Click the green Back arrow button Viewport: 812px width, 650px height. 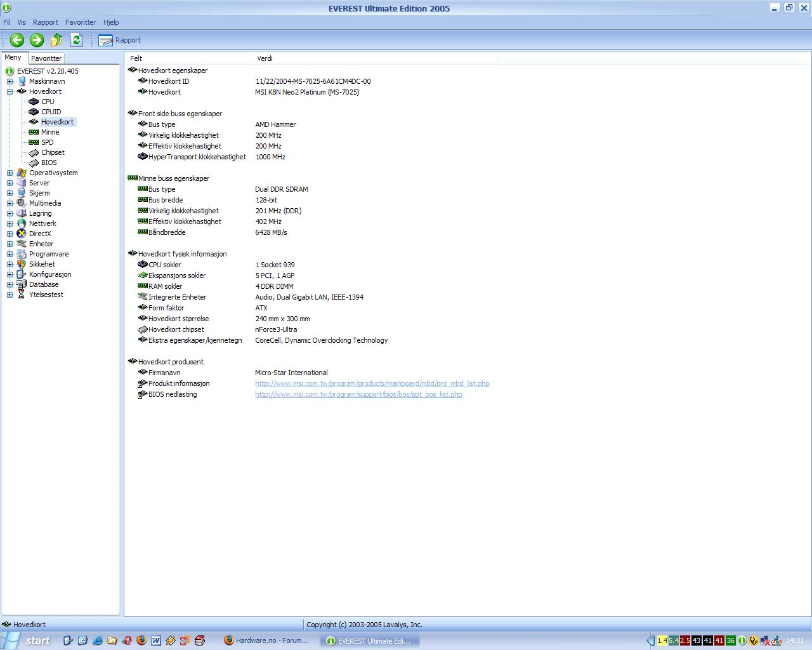coord(17,40)
